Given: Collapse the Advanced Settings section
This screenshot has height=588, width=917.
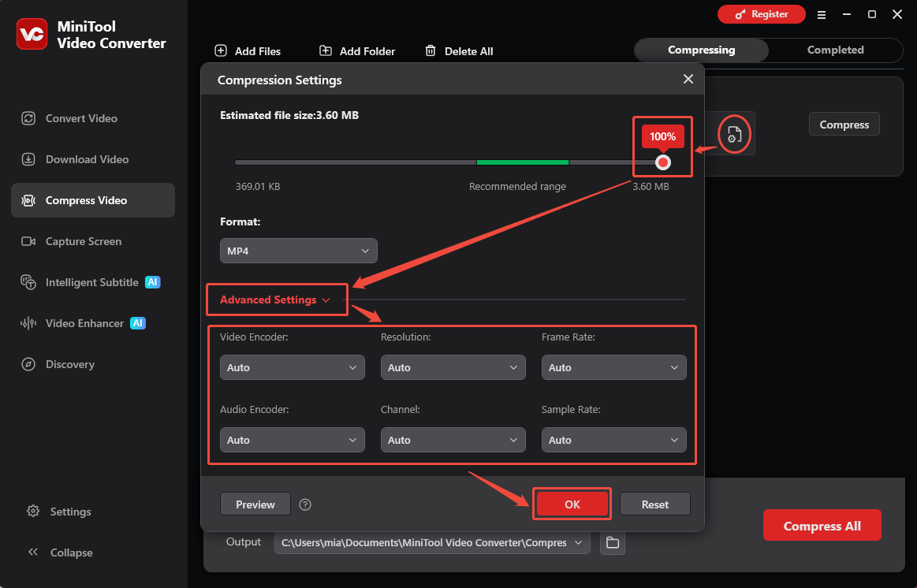Looking at the screenshot, I should (x=275, y=300).
